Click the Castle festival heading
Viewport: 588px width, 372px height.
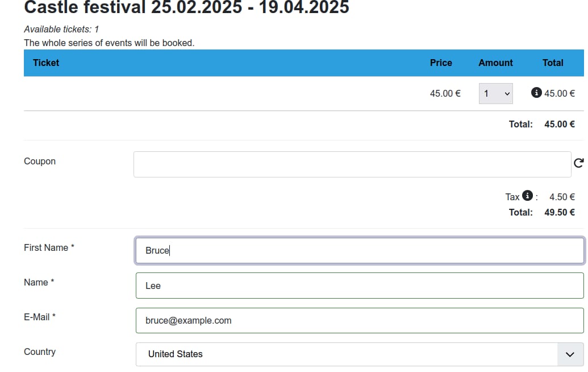(x=186, y=7)
